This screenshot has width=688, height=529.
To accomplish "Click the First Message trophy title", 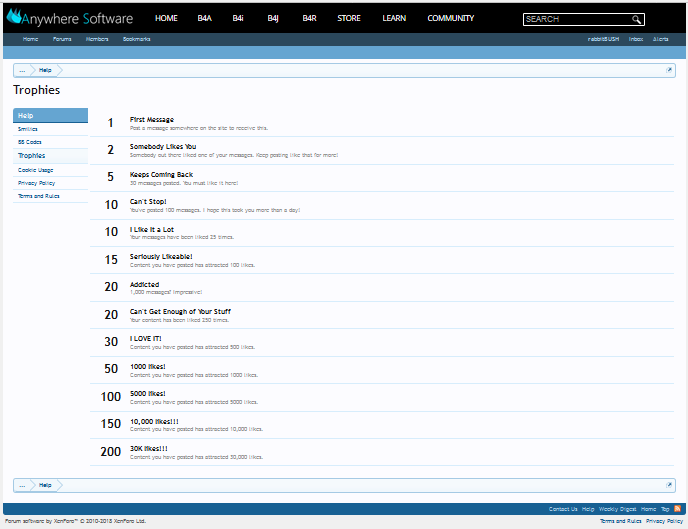I will pos(152,120).
